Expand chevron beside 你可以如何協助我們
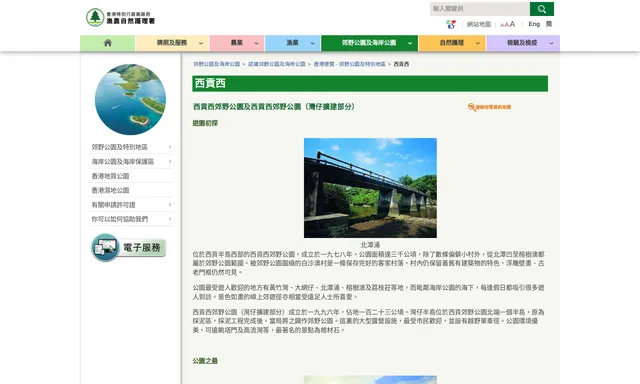Viewport: 640px width, 384px height. click(x=170, y=219)
